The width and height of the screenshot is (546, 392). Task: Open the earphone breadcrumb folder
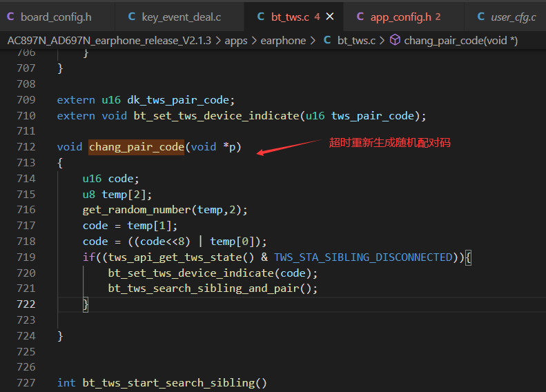(283, 41)
